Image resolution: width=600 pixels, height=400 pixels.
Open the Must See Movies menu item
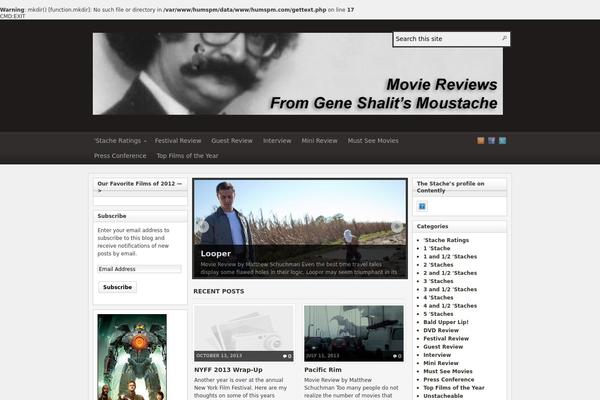click(373, 140)
